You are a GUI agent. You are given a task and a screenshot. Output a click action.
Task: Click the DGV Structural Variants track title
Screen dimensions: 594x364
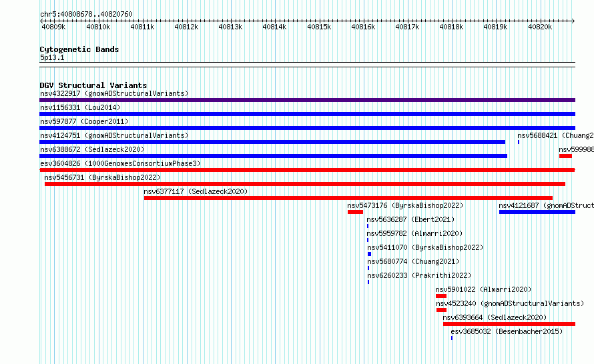(x=93, y=85)
